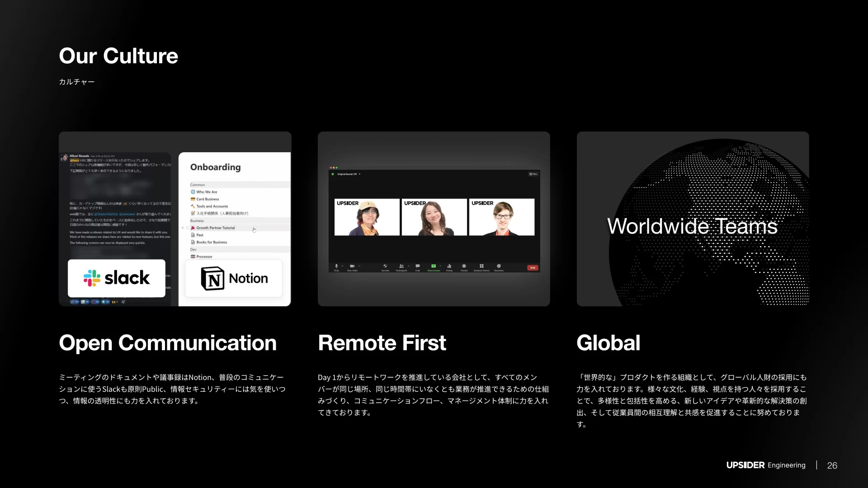Open Tools and Accounts Notion page
The width and height of the screenshot is (868, 488).
(212, 206)
